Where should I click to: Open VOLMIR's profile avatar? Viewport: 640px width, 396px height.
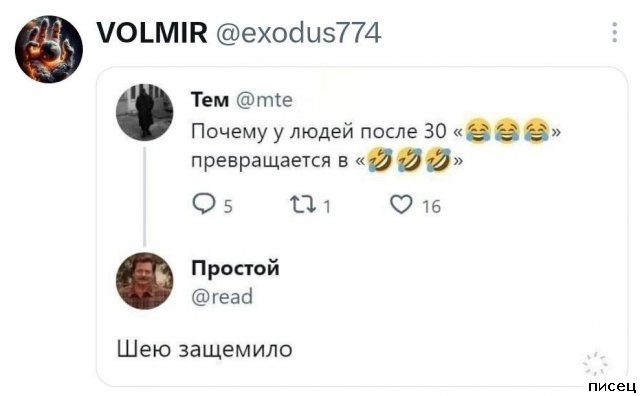[x=49, y=49]
